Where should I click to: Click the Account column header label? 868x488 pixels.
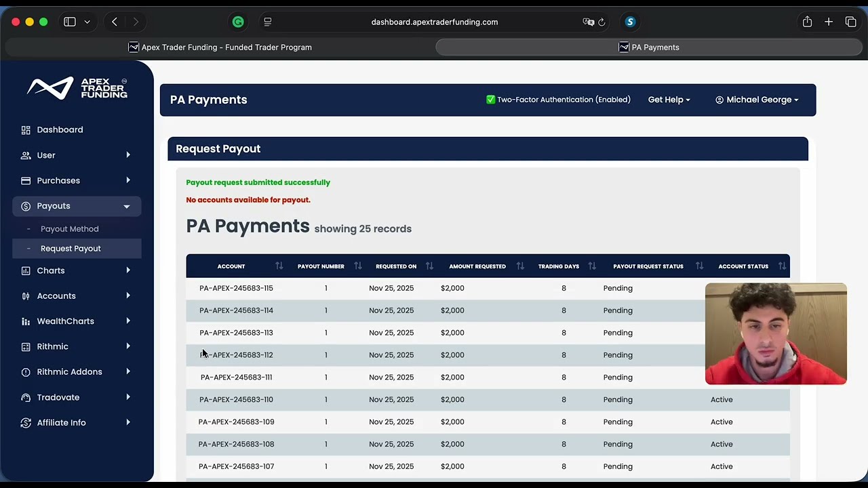point(231,266)
